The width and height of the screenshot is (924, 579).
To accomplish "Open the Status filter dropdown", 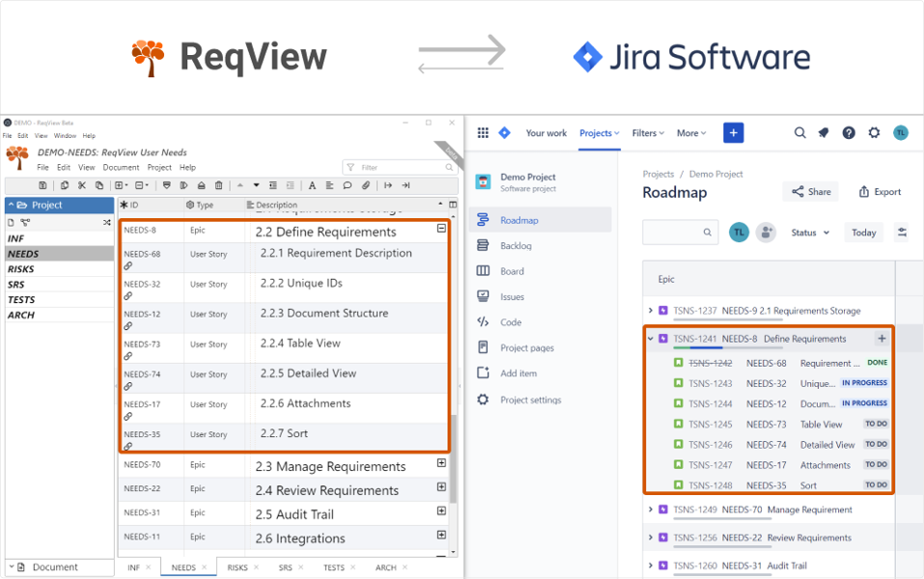I will (x=810, y=233).
